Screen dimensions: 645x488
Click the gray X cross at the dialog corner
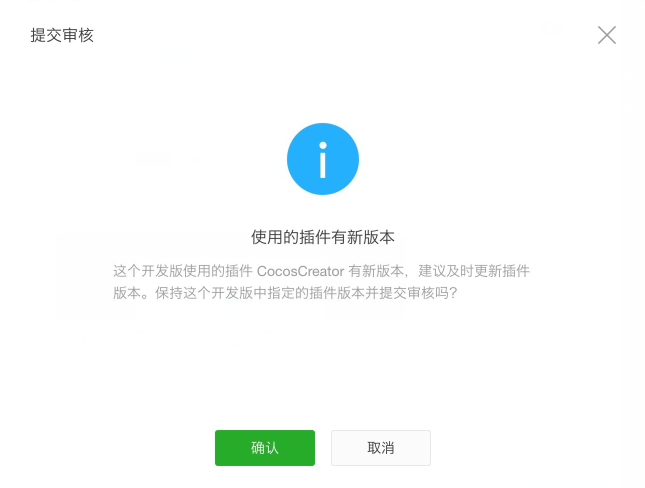tap(607, 35)
